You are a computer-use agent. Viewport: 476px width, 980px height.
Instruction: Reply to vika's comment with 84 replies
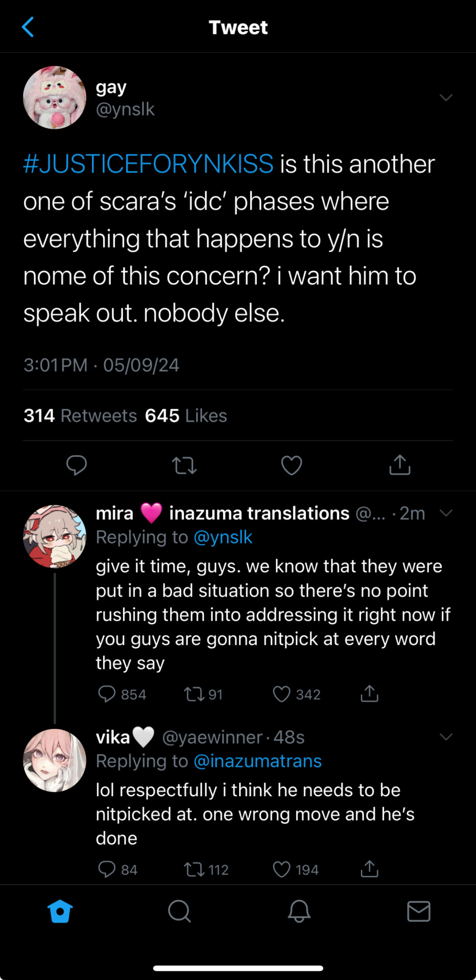pos(107,869)
